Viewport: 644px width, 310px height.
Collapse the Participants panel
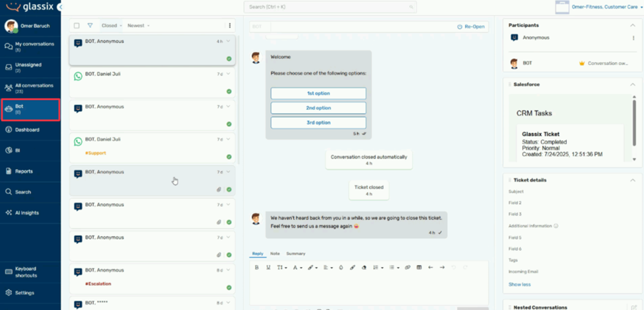pyautogui.click(x=633, y=25)
